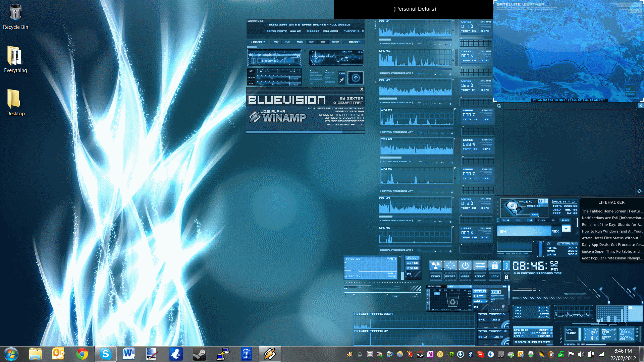Open the Desktop folder icon
This screenshot has width=644, height=362.
point(15,102)
